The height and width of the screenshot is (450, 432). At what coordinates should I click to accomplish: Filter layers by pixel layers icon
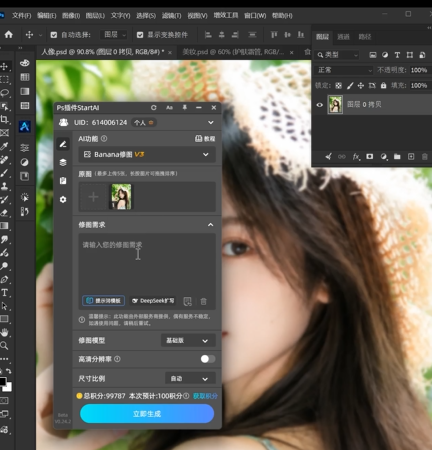[373, 55]
